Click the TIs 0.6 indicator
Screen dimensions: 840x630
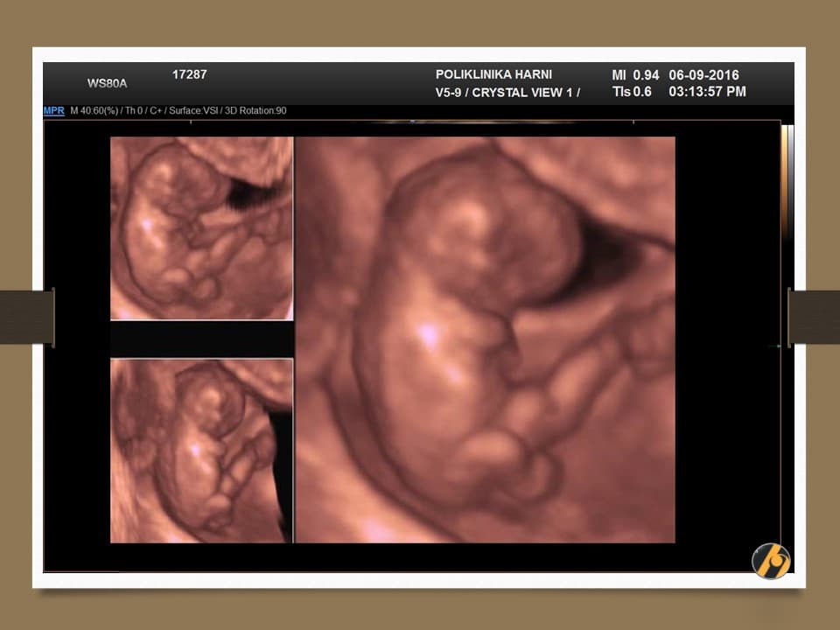point(634,92)
